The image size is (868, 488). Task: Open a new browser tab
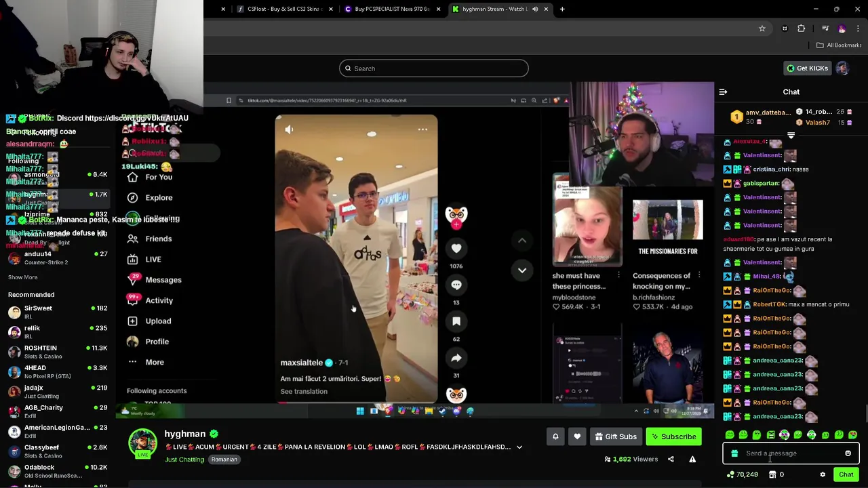click(562, 9)
